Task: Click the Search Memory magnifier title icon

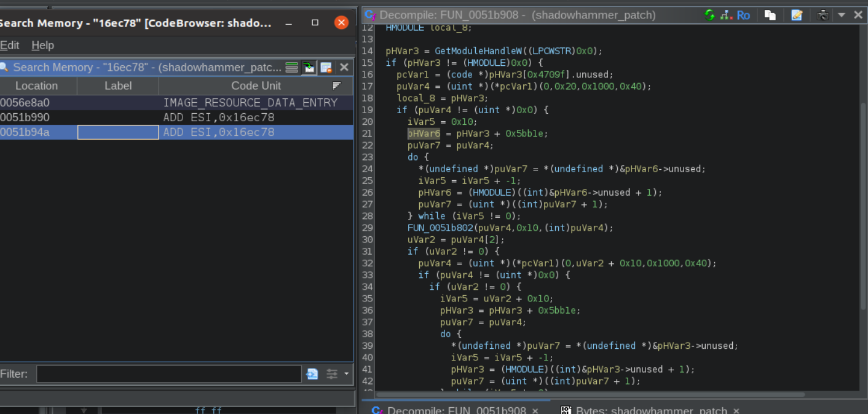Action: 3,68
